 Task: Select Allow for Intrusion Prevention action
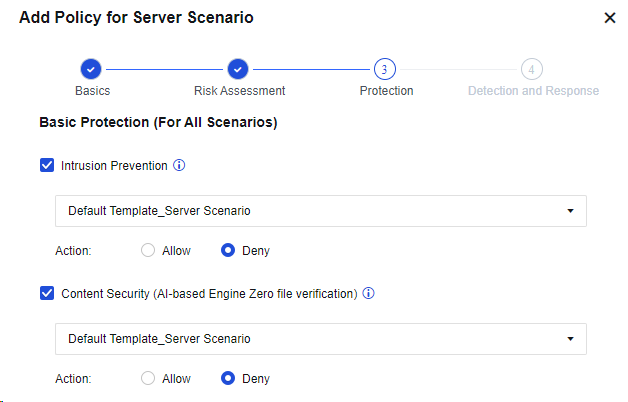click(x=149, y=251)
